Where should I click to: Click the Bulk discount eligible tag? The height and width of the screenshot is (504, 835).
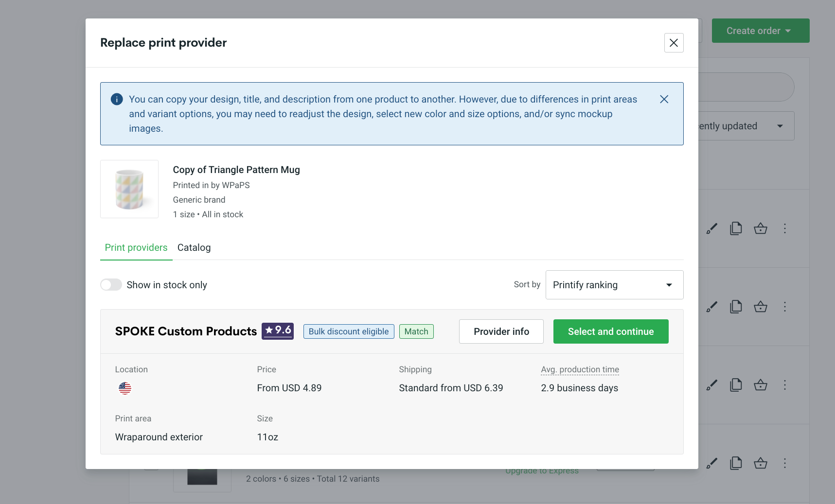point(348,331)
